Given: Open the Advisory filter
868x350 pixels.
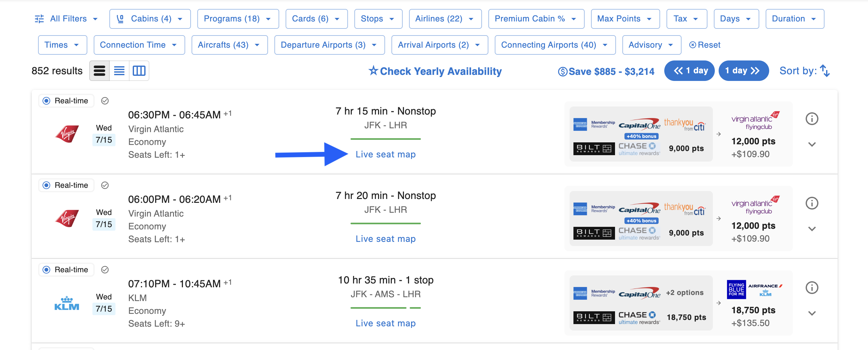Looking at the screenshot, I should (651, 45).
